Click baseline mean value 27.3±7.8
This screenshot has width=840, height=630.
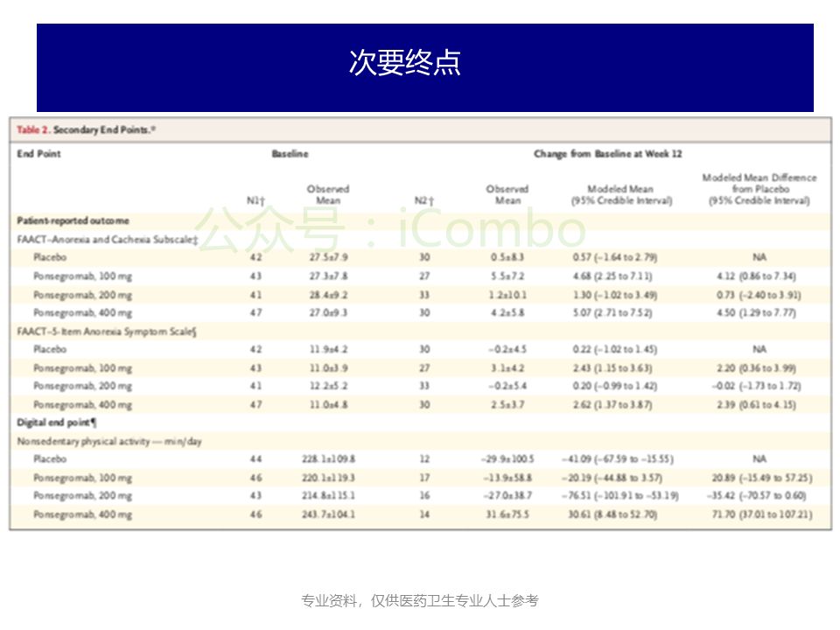pyautogui.click(x=328, y=276)
